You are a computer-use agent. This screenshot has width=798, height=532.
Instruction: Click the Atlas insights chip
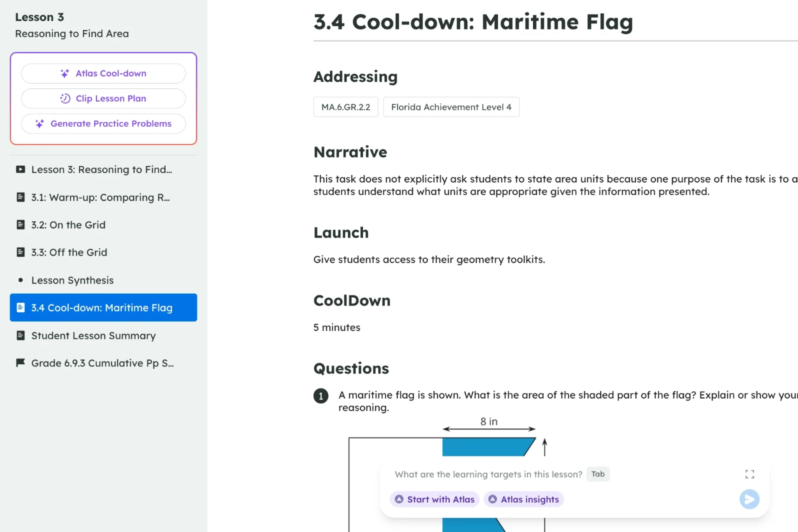523,499
